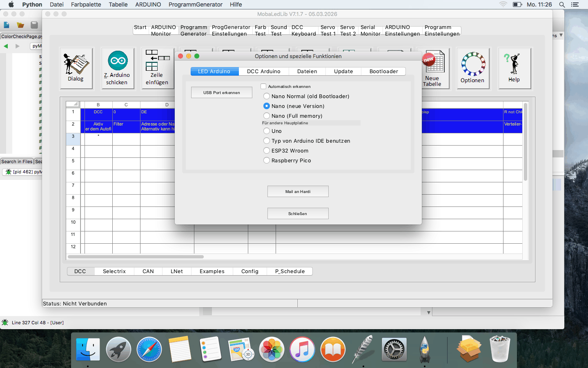Click the green back arrow in editor
Image resolution: width=588 pixels, height=368 pixels.
[6, 46]
